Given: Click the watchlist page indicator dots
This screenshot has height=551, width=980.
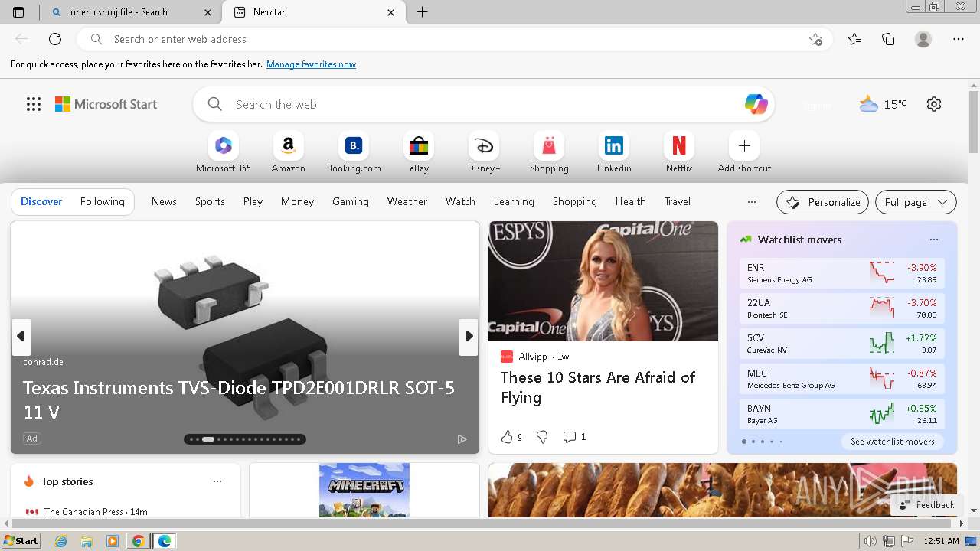Looking at the screenshot, I should point(762,442).
